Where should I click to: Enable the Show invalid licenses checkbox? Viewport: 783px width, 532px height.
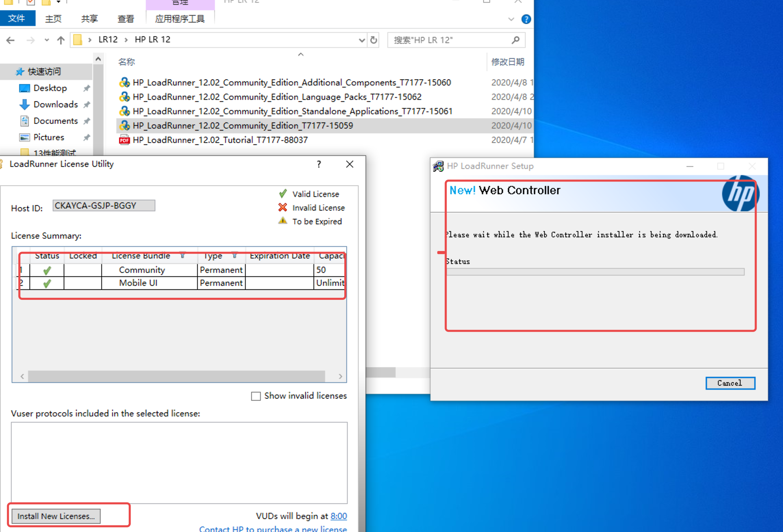[256, 396]
